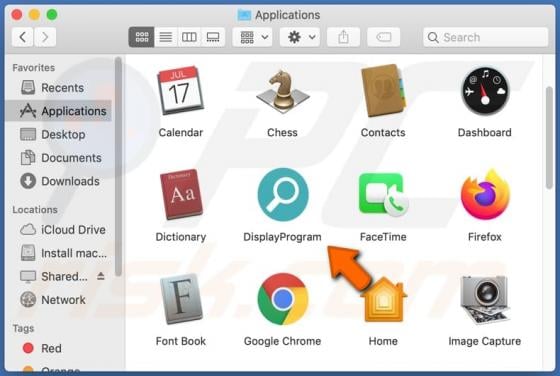Switch to icon view
The height and width of the screenshot is (376, 560).
tap(141, 37)
